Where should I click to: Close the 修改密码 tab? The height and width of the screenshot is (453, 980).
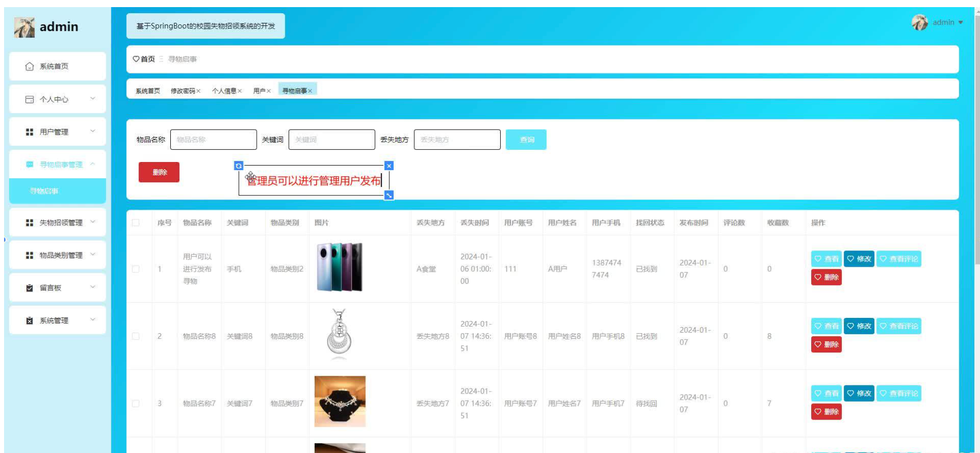tap(198, 91)
